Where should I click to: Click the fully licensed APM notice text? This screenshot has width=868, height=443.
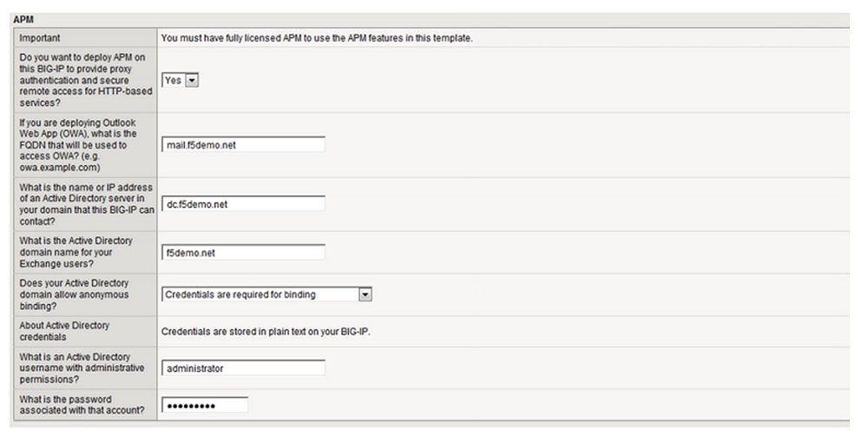[x=317, y=38]
